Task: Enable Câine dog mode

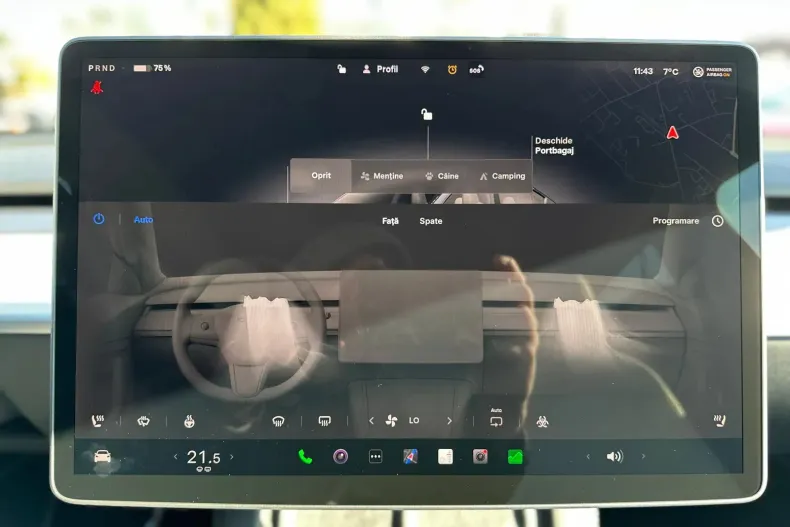Action: (x=442, y=176)
